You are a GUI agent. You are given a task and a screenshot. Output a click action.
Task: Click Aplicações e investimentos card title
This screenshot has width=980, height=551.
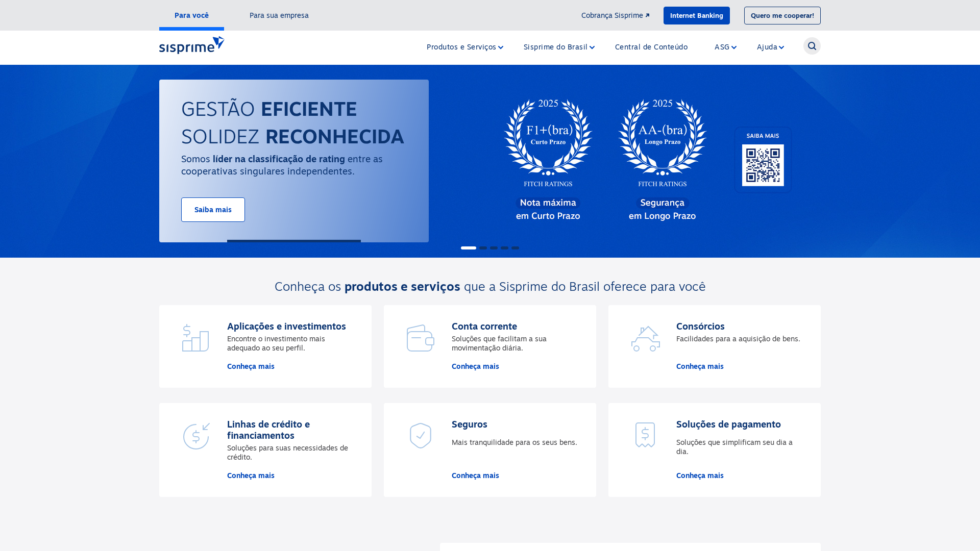tap(286, 326)
